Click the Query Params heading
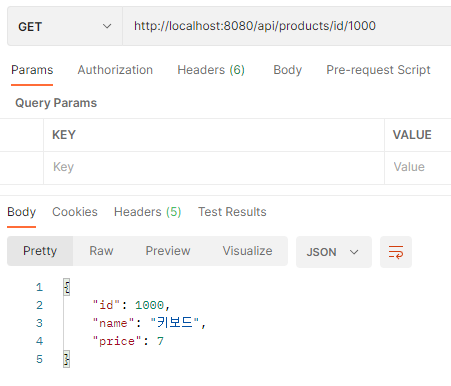Image resolution: width=451 pixels, height=386 pixels. [x=56, y=103]
